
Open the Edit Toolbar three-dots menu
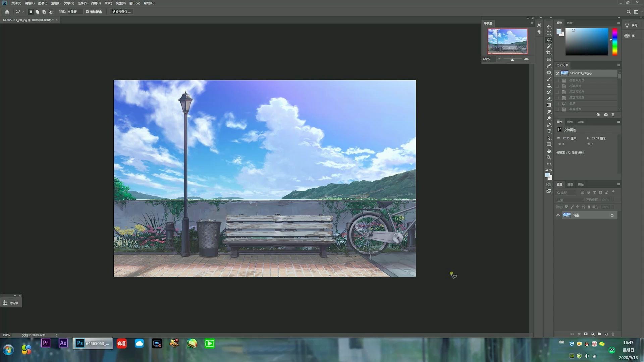(x=549, y=164)
